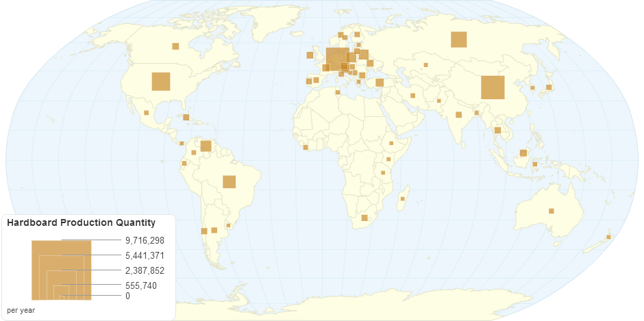Click the 555,740 legend value
Viewport: 644px width, 321px height.
pos(140,285)
